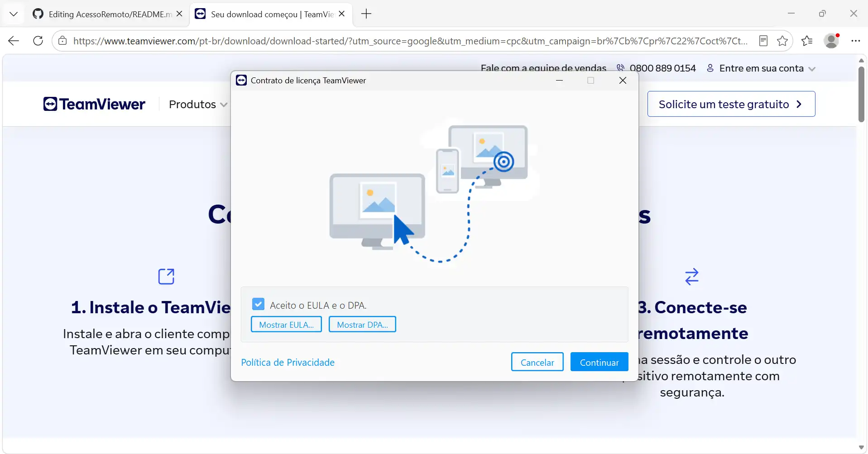Click the TeamViewer favicon on the second tab
This screenshot has height=454, width=868.
pos(200,14)
